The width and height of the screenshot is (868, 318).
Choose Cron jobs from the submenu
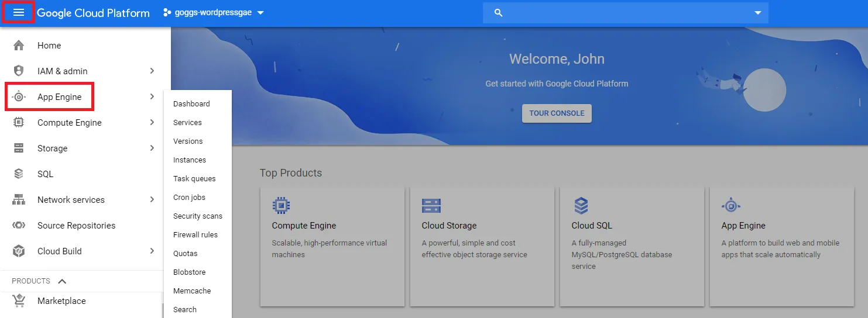[x=189, y=198]
